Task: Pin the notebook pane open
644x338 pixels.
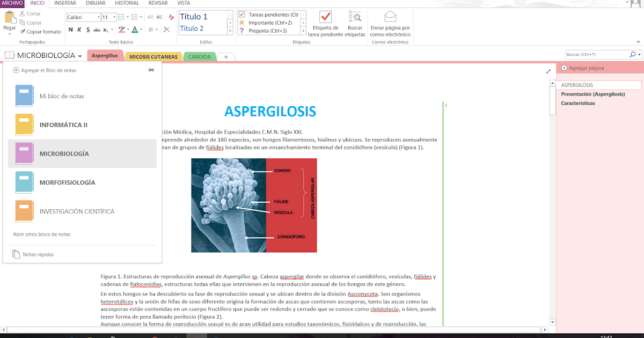Action: tap(152, 70)
